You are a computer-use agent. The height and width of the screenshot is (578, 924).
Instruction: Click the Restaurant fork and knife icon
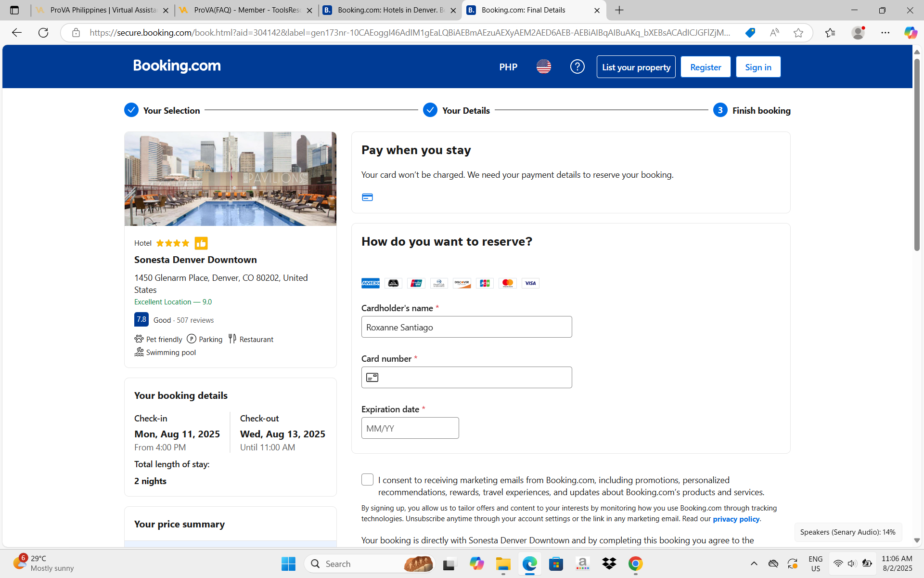(x=232, y=339)
